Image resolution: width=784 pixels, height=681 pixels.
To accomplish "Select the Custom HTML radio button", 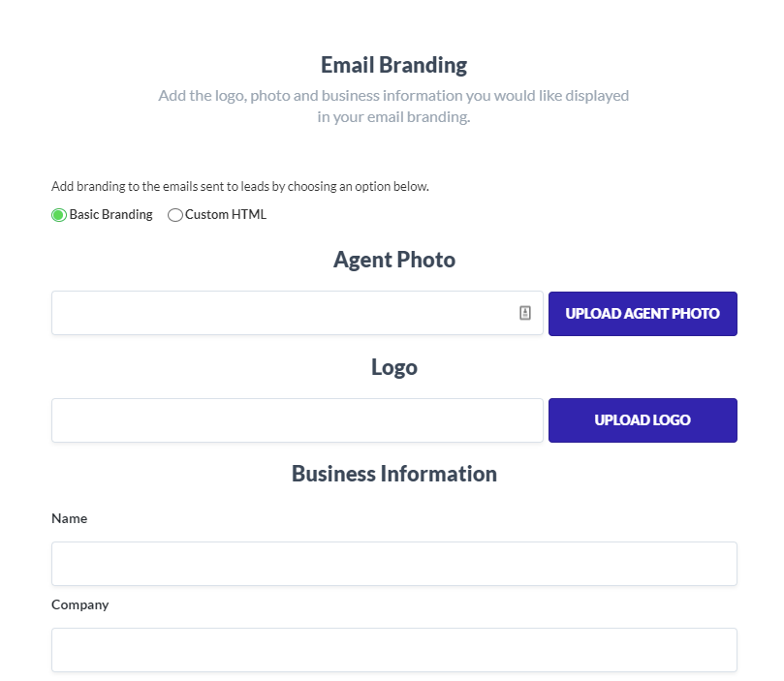I will [x=175, y=215].
